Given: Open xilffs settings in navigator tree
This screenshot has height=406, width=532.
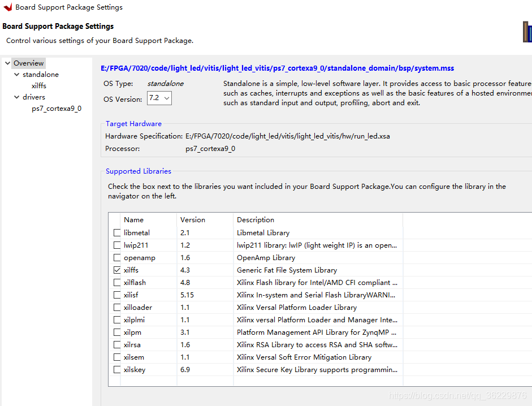Looking at the screenshot, I should 39,86.
